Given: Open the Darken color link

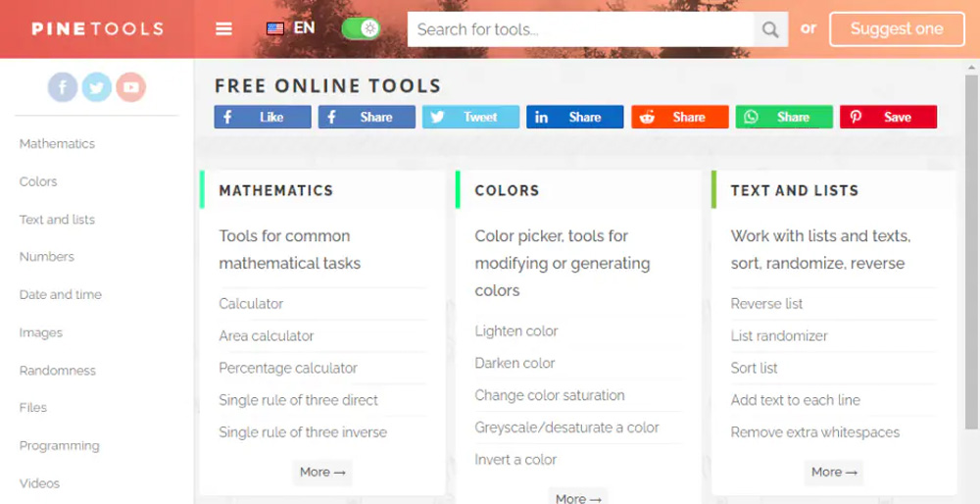Looking at the screenshot, I should [515, 364].
